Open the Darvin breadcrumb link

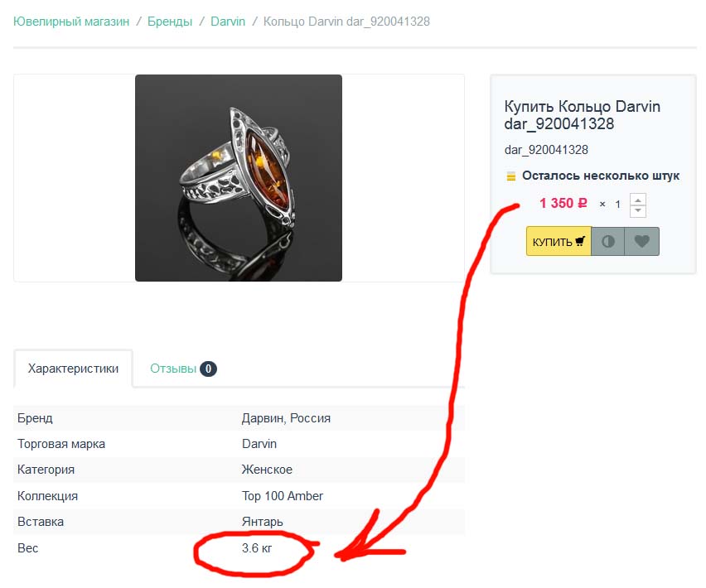click(228, 22)
